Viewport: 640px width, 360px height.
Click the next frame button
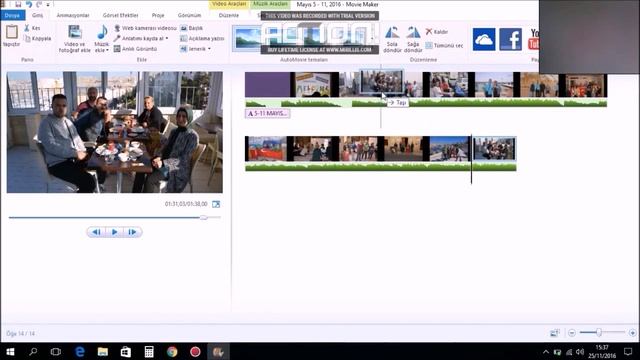pos(133,232)
